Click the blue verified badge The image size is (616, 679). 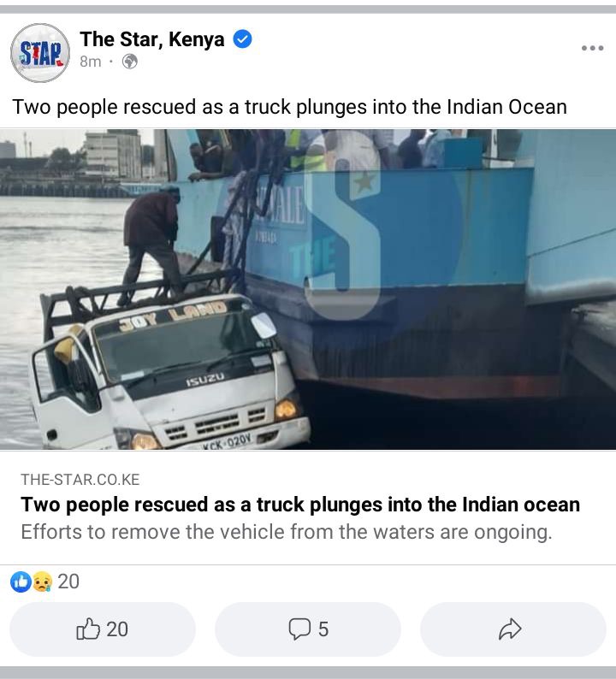[243, 39]
